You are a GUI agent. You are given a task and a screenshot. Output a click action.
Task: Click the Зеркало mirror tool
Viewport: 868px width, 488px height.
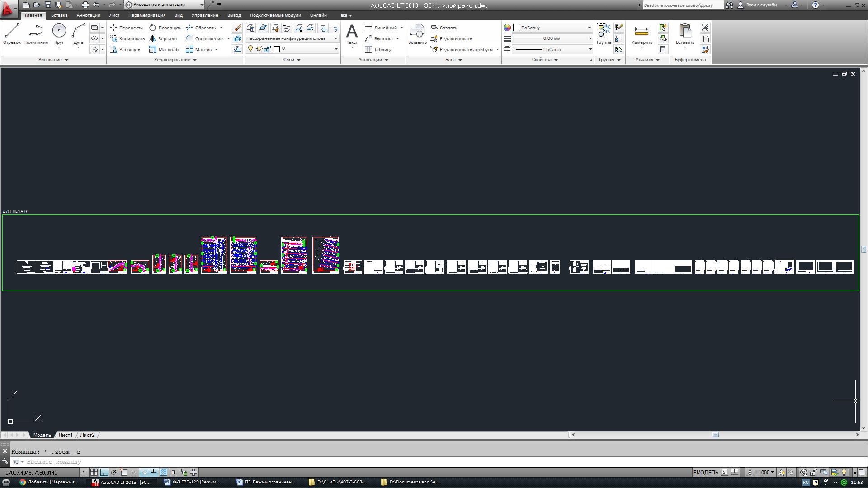pos(163,38)
